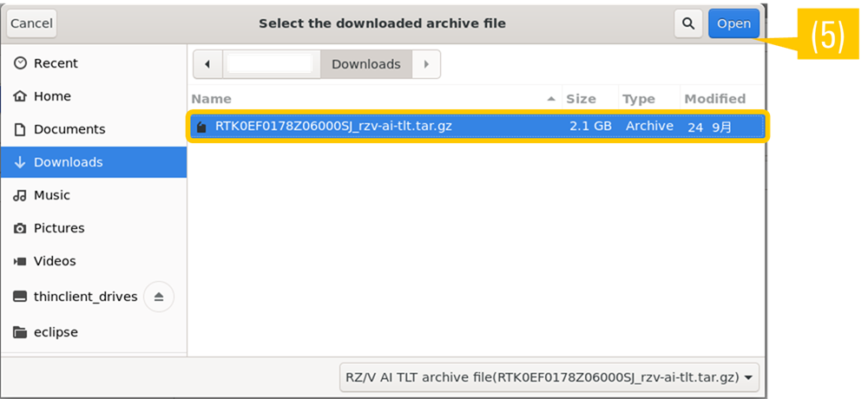This screenshot has height=399, width=868.
Task: Go back using left path arrow
Action: 207,64
